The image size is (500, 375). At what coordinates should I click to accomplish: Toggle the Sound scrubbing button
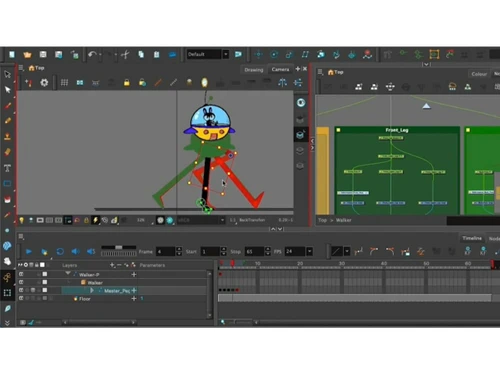point(91,252)
